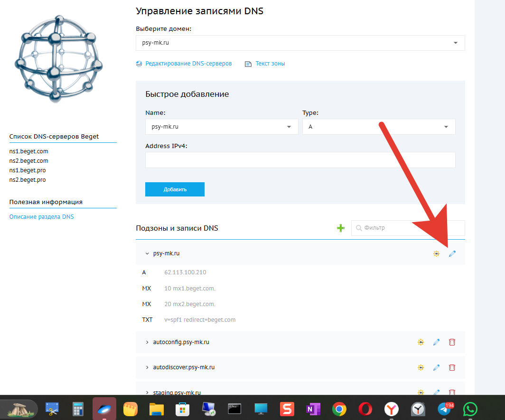
Task: Open Telegram from the taskbar
Action: point(445,409)
